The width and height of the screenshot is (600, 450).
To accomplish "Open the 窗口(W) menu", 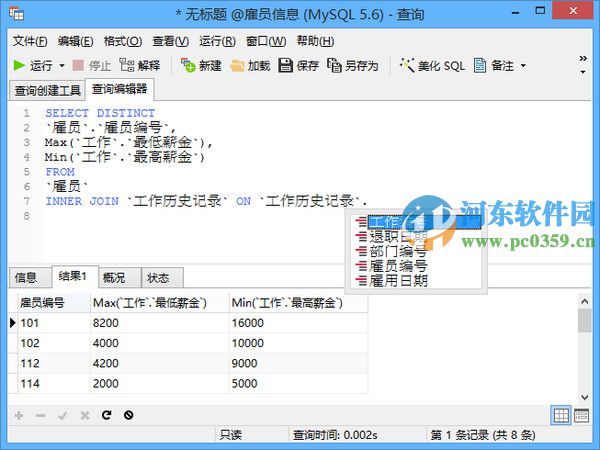I will [x=266, y=41].
